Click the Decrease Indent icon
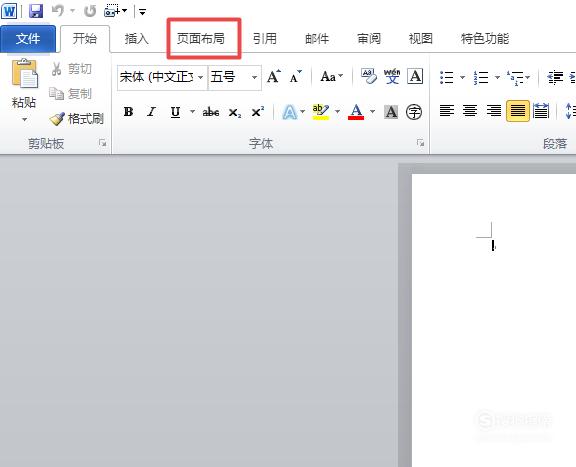 click(x=555, y=78)
